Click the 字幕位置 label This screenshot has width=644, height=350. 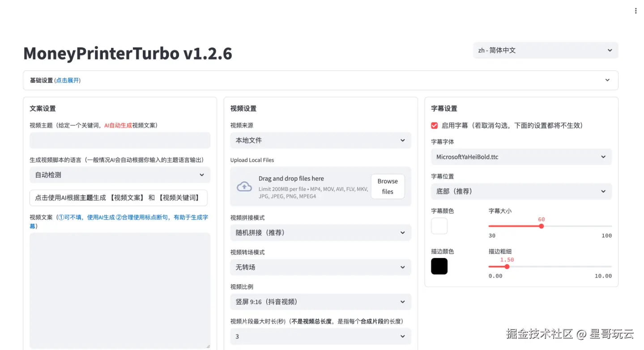443,177
